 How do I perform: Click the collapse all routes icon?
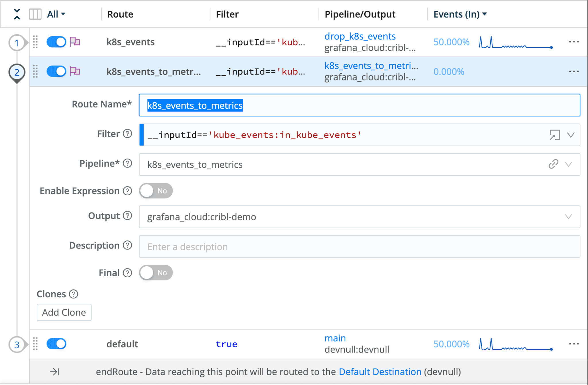(17, 14)
